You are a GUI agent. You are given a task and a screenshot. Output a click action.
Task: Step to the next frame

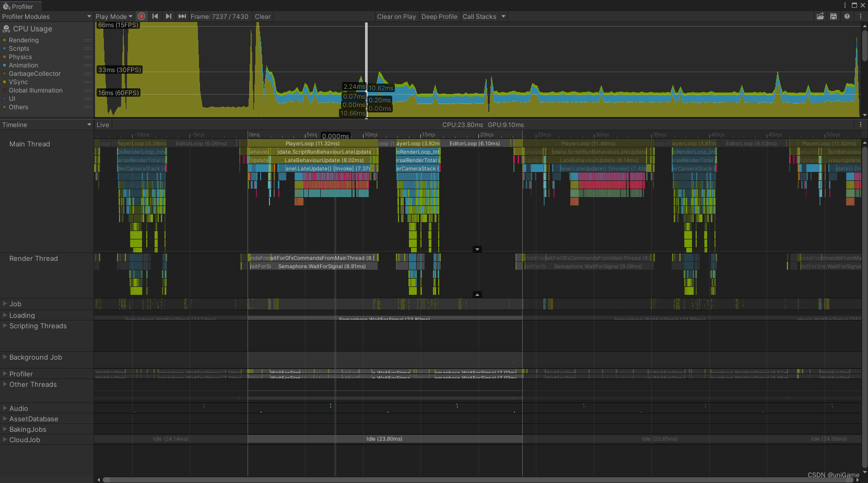pyautogui.click(x=169, y=16)
